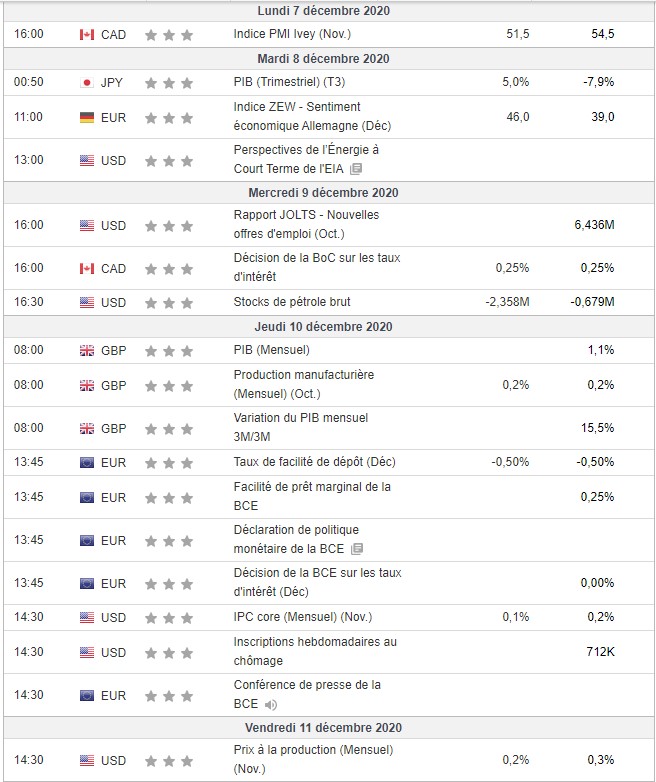
Task: Open the report icon next to Court Terme de l'EIA
Action: 355,169
